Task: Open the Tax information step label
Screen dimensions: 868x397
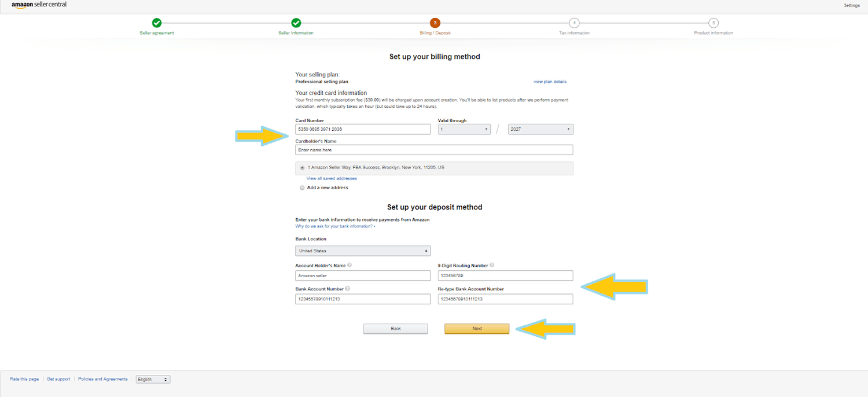Action: [x=574, y=33]
